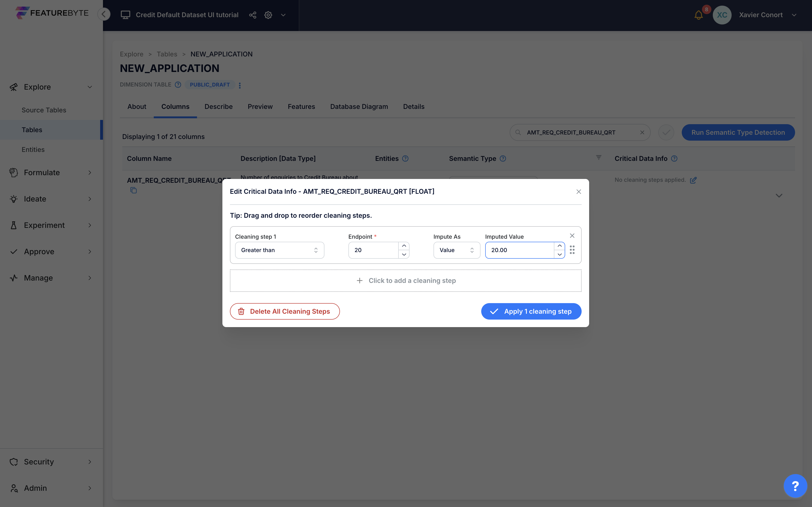Switch to the About tab

[x=137, y=106]
